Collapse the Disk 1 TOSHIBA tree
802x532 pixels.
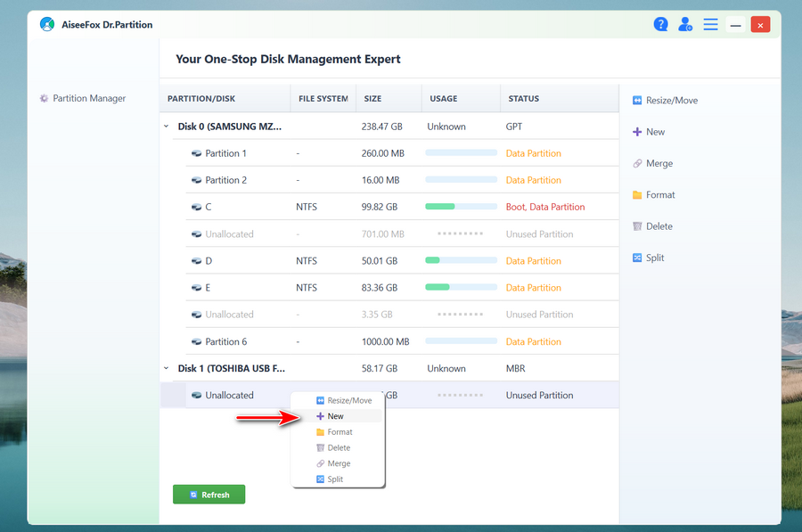pos(167,368)
